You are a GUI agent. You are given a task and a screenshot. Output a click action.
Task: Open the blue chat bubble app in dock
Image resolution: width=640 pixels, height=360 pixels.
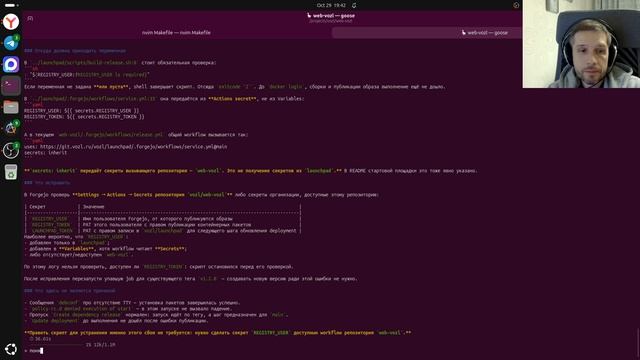[11, 64]
